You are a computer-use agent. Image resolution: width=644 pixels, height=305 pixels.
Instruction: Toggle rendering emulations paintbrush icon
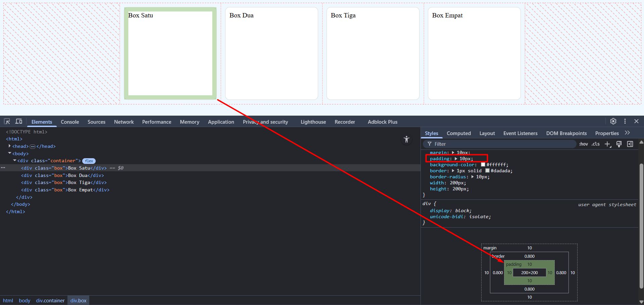pyautogui.click(x=619, y=144)
